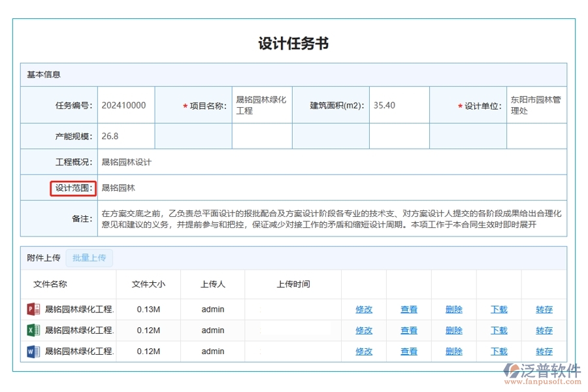The width and height of the screenshot is (588, 392).
Task: Click 转存 link on the second attachment
Action: pos(544,330)
